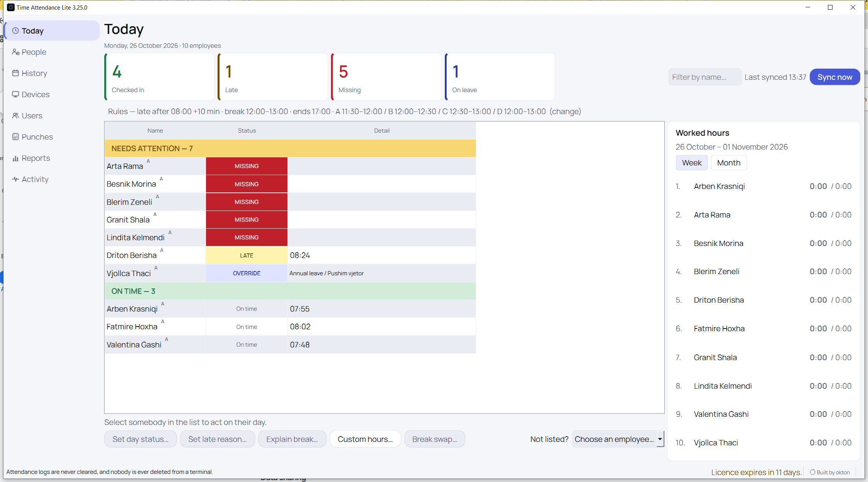Image resolution: width=868 pixels, height=482 pixels.
Task: Click the Custom hours button
Action: pyautogui.click(x=365, y=439)
